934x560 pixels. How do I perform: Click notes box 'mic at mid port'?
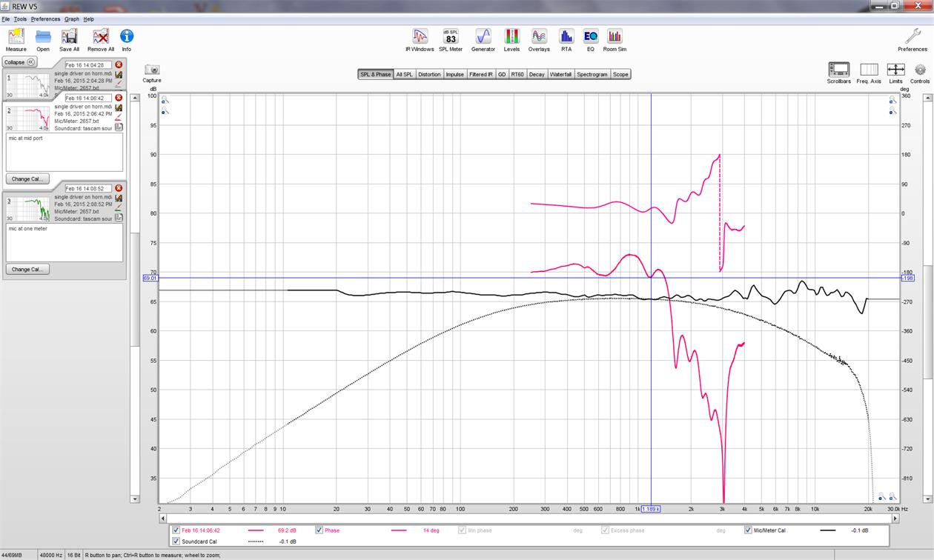[64, 152]
